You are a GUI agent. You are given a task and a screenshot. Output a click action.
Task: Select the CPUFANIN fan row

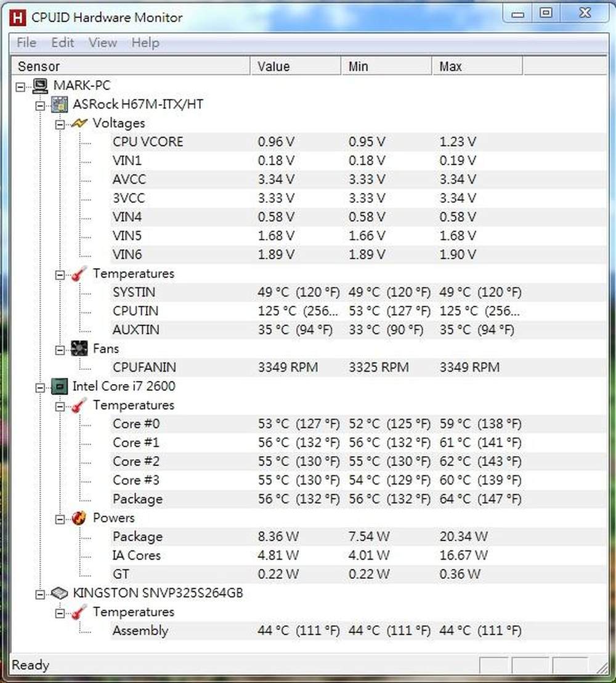pyautogui.click(x=359, y=367)
